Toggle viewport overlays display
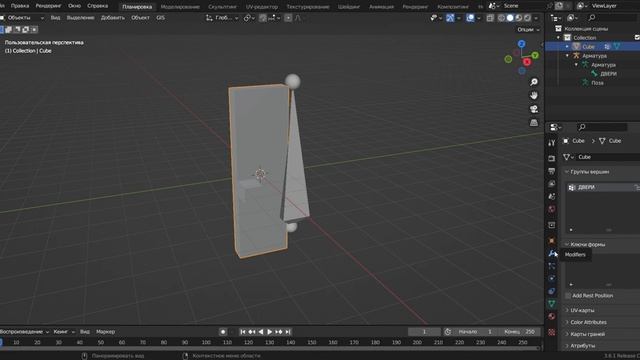The image size is (640, 360). pos(470,18)
